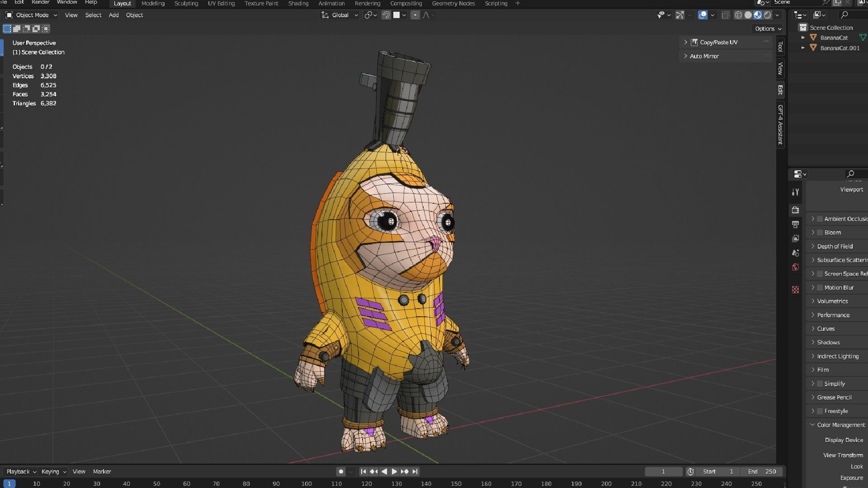Switch to Sculpting workspace

click(186, 3)
